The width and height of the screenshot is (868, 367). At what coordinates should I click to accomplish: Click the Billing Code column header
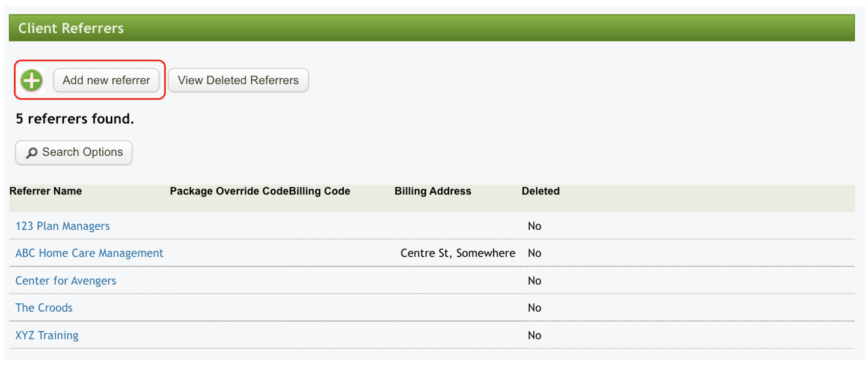click(x=320, y=191)
